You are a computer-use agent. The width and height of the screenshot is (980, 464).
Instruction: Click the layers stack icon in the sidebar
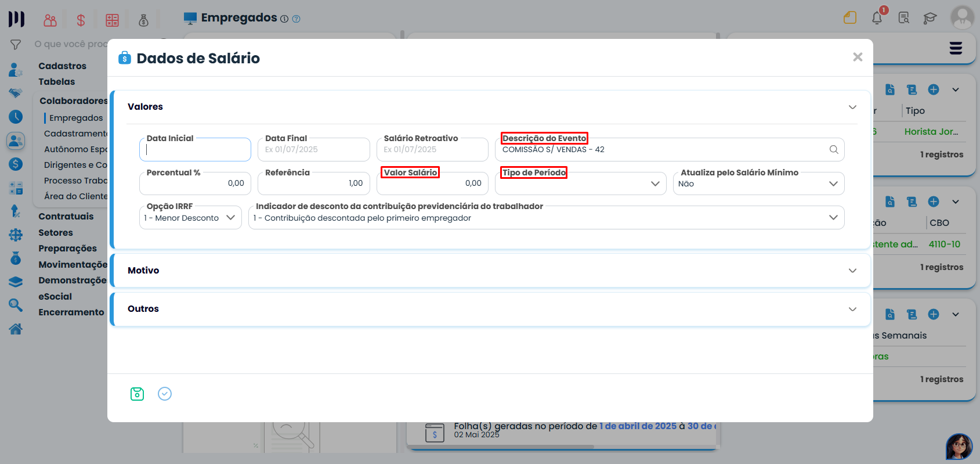coord(16,282)
